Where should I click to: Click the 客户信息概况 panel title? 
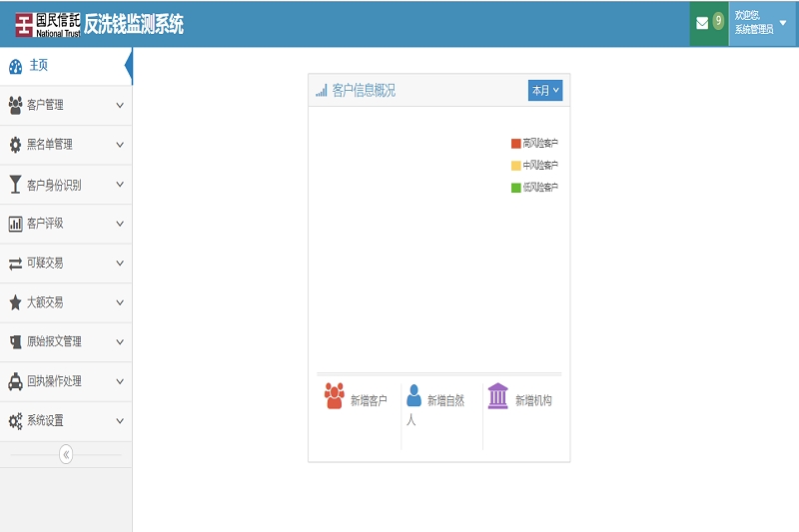[364, 91]
